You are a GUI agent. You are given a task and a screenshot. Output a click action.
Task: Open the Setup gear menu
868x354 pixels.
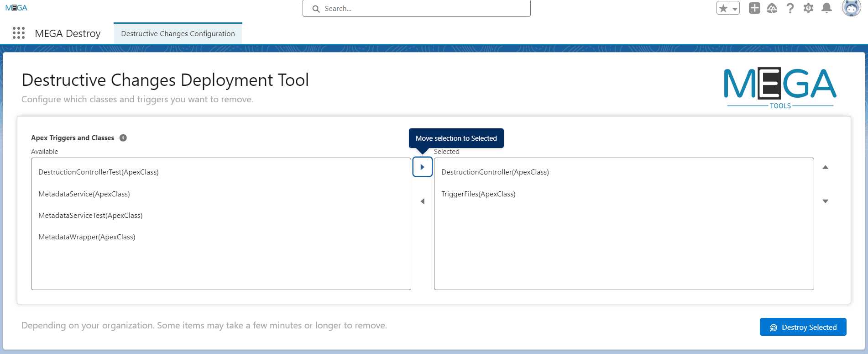pyautogui.click(x=808, y=8)
